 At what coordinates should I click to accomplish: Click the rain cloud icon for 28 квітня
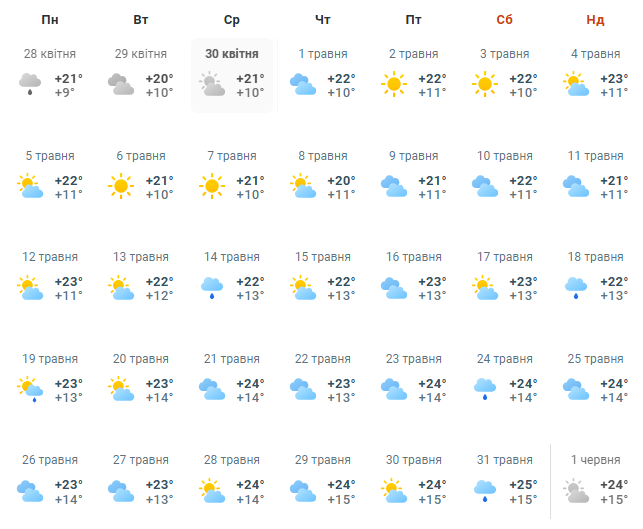(x=30, y=85)
